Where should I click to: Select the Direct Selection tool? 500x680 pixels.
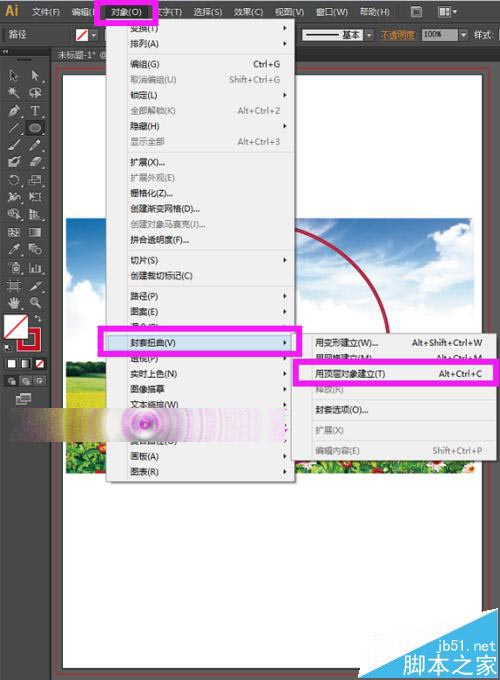pyautogui.click(x=35, y=75)
